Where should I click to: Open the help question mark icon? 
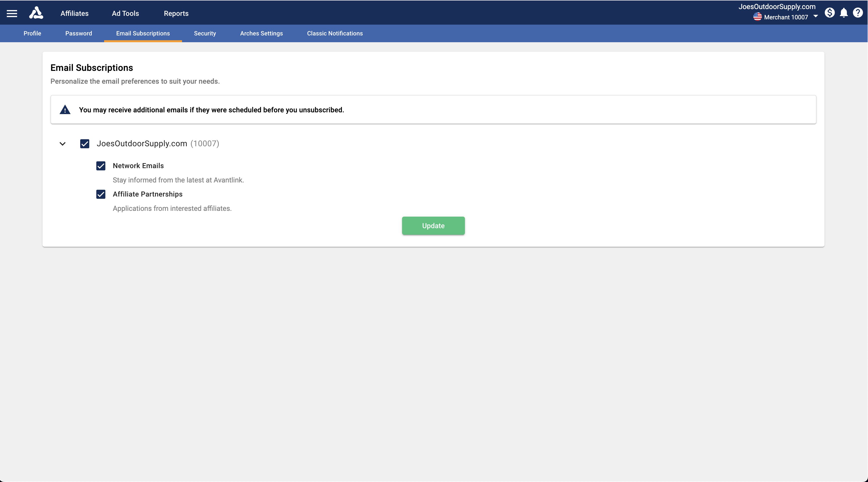[858, 13]
